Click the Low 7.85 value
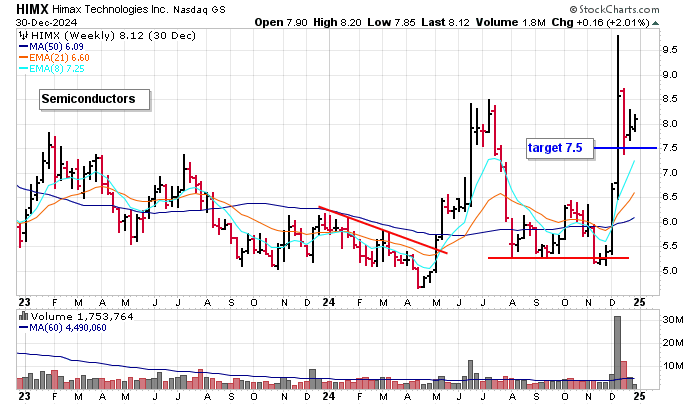Viewport: 700px width, 405px height. click(x=391, y=22)
